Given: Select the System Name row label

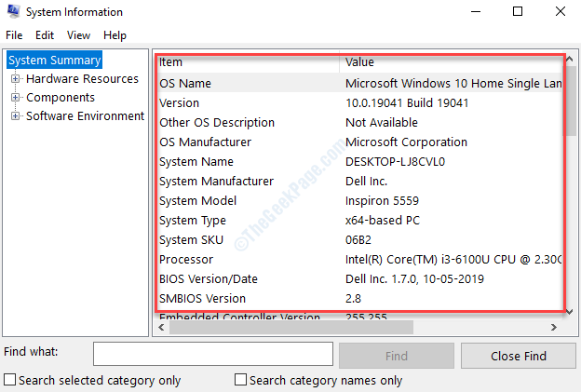Looking at the screenshot, I should point(196,162).
